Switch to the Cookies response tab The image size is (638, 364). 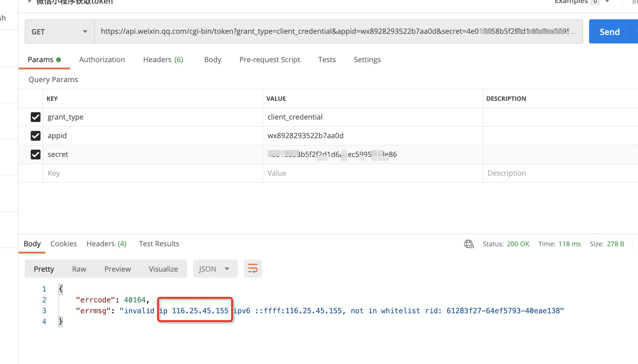pos(63,244)
